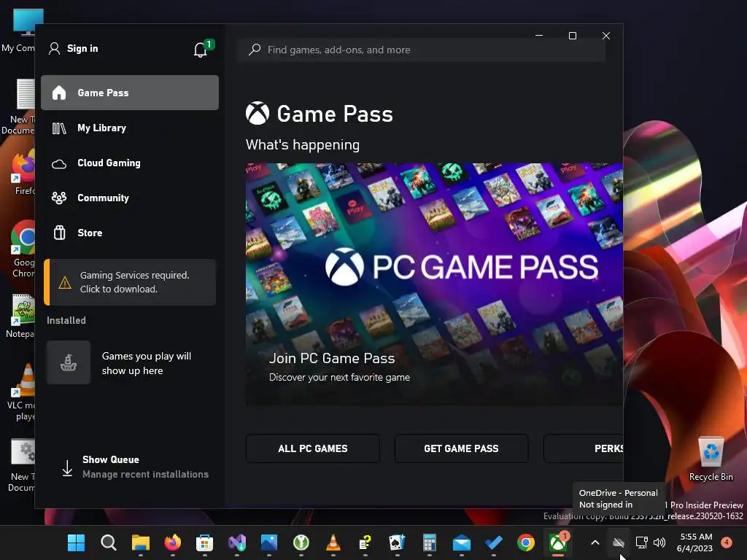Viewport: 747px width, 560px height.
Task: Click the Sign in profile button
Action: point(74,49)
